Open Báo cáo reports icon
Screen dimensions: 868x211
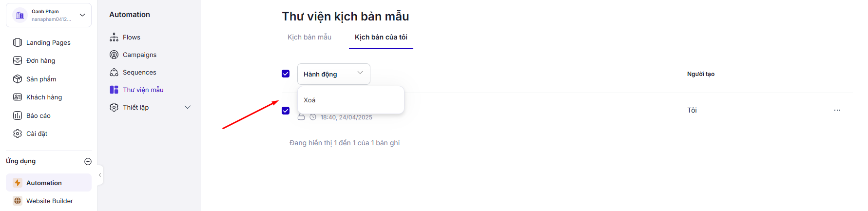(x=18, y=115)
